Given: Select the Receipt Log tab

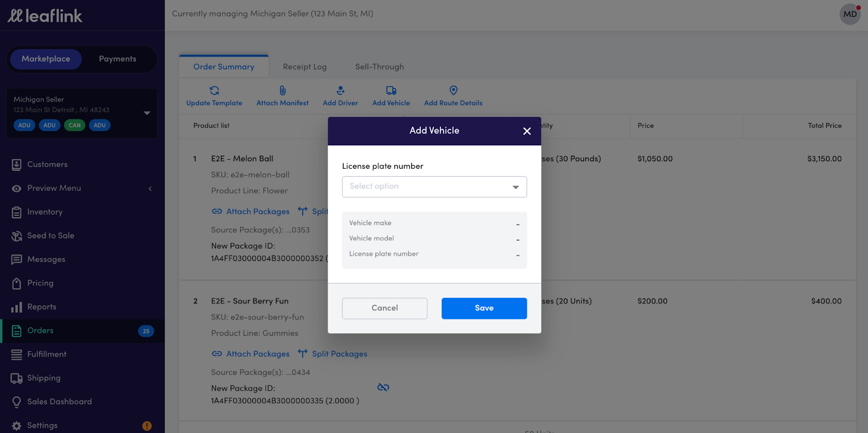Looking at the screenshot, I should point(305,67).
